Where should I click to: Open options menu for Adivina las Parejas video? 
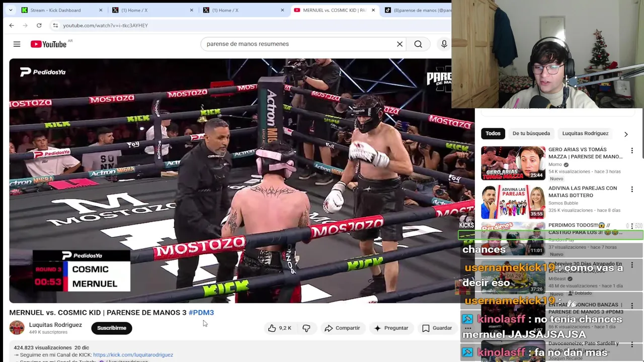(x=632, y=189)
